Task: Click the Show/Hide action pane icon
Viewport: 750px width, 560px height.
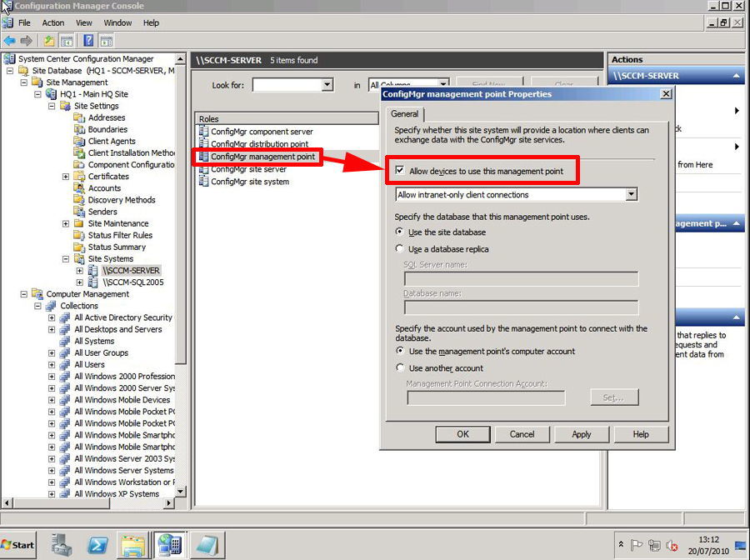Action: [106, 41]
